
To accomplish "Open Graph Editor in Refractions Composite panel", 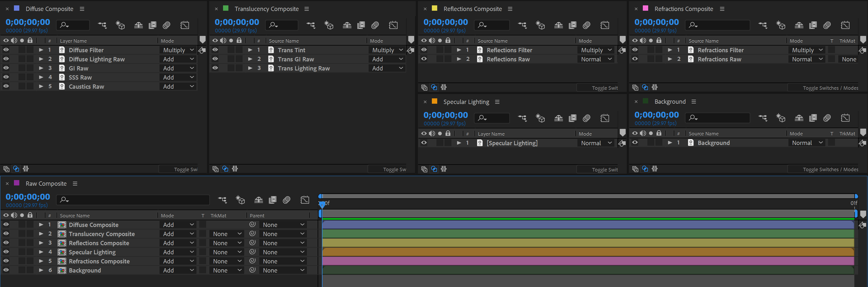I will click(845, 25).
